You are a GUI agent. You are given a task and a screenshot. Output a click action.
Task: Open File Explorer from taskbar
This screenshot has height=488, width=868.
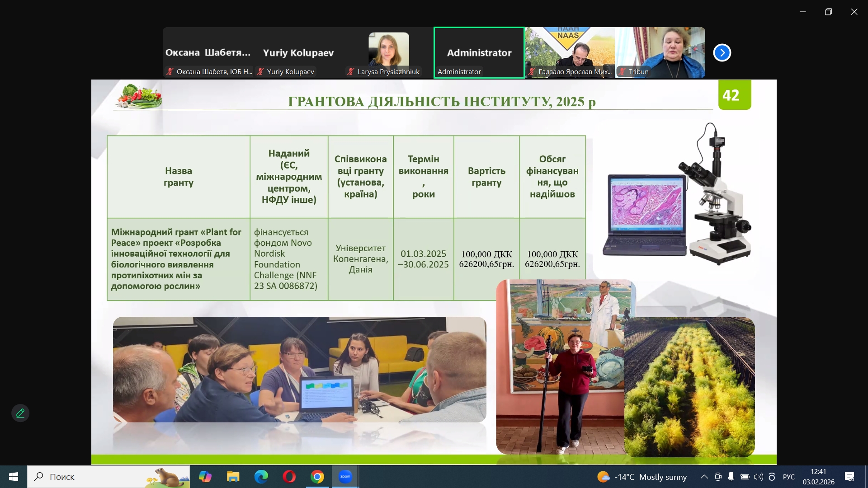233,477
